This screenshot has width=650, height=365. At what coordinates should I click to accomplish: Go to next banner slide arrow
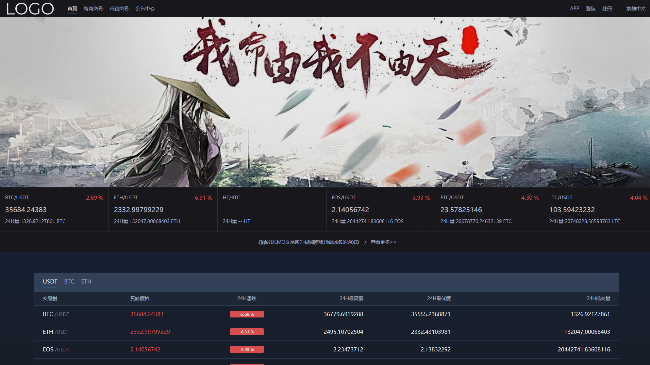click(x=641, y=102)
